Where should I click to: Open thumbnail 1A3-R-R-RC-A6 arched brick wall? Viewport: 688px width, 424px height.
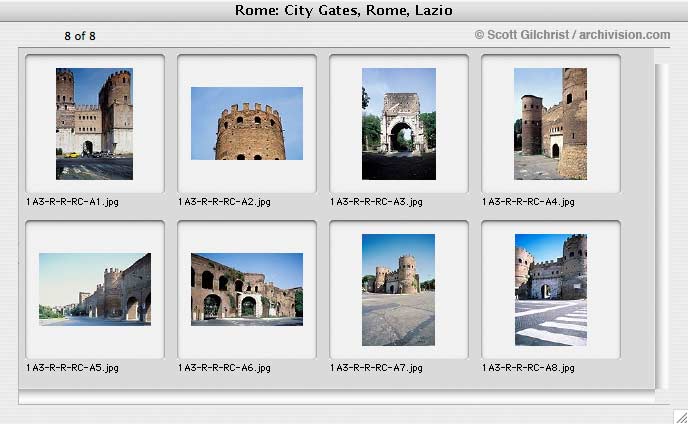click(247, 289)
